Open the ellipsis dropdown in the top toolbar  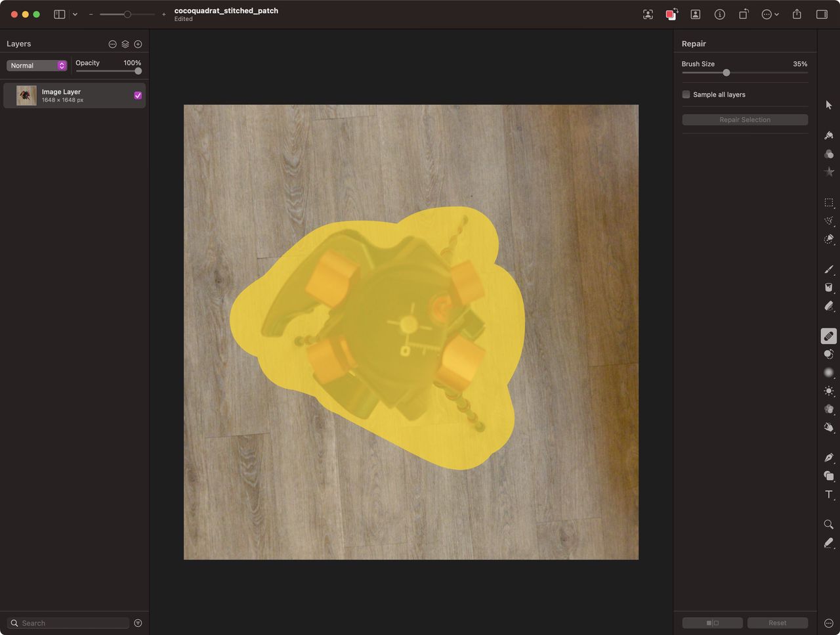(x=768, y=14)
